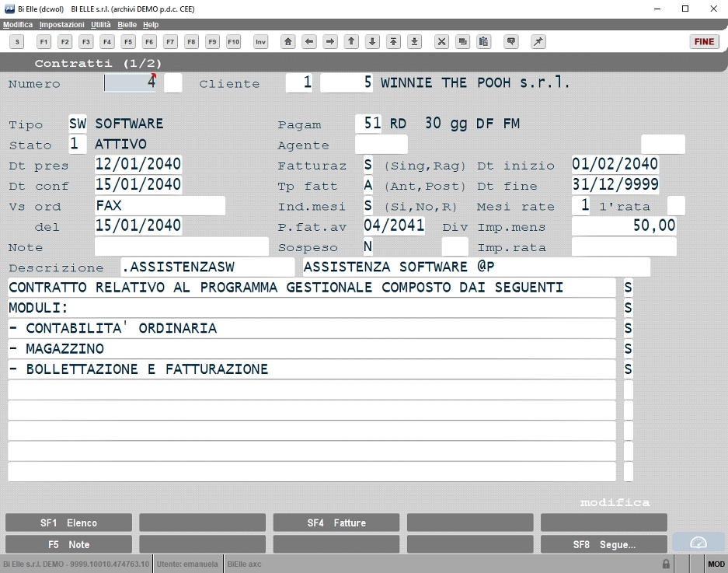
Task: Click the F1 toolbar key
Action: click(44, 42)
